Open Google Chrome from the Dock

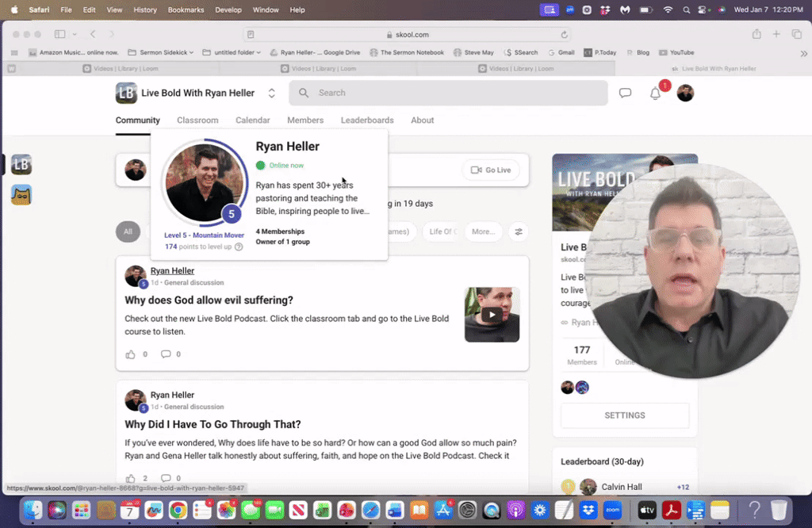point(178,511)
